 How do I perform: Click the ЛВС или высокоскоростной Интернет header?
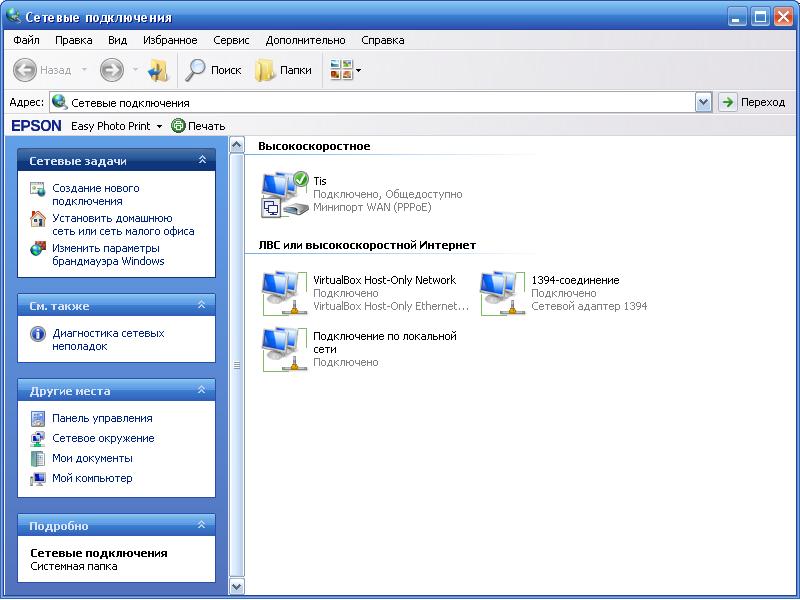coord(367,245)
